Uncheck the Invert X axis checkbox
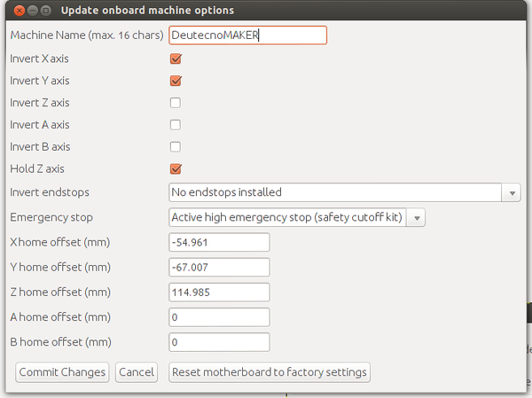The height and width of the screenshot is (398, 532). click(x=176, y=59)
